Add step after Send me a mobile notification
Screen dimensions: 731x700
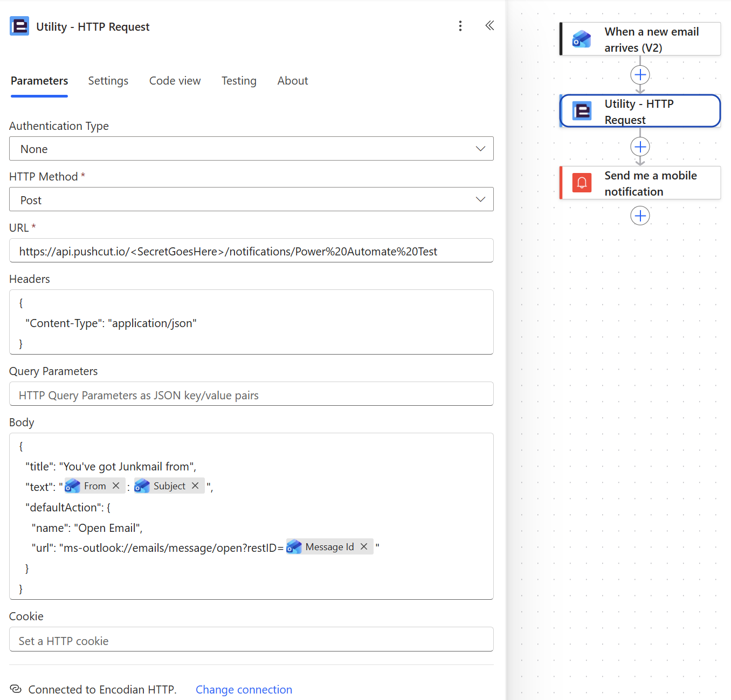point(640,216)
